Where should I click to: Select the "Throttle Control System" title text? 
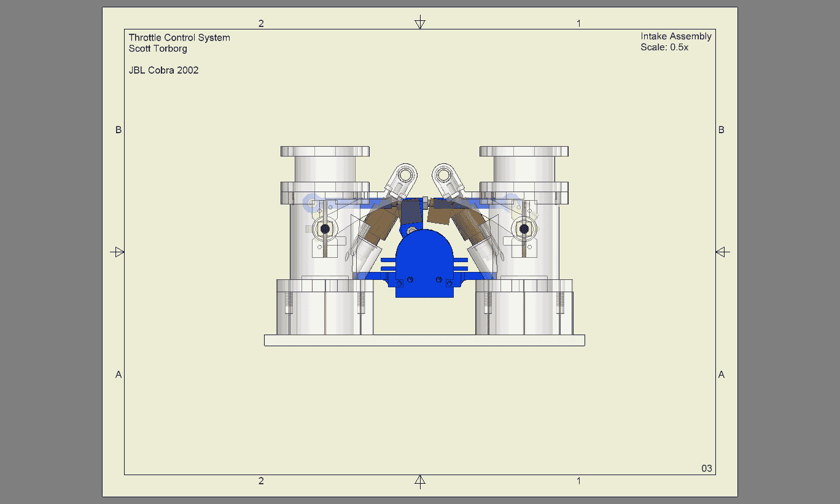(179, 37)
